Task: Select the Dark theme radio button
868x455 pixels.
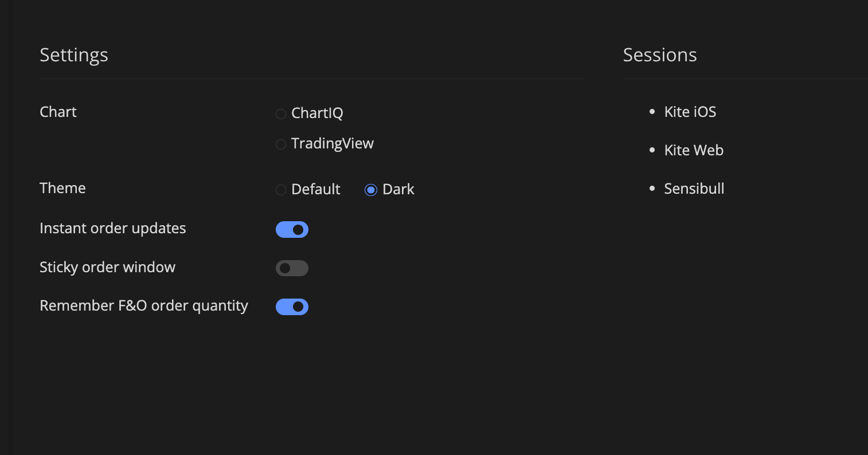Action: pyautogui.click(x=371, y=190)
